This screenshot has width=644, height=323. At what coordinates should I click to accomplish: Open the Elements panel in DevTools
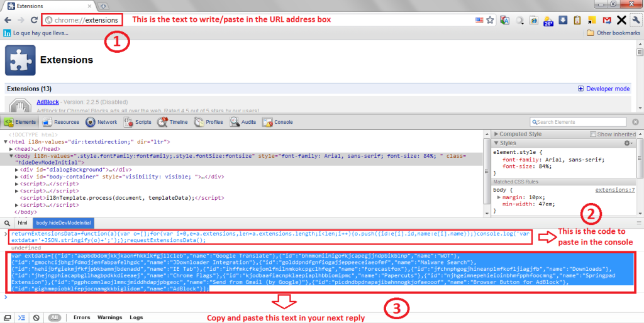coord(21,122)
